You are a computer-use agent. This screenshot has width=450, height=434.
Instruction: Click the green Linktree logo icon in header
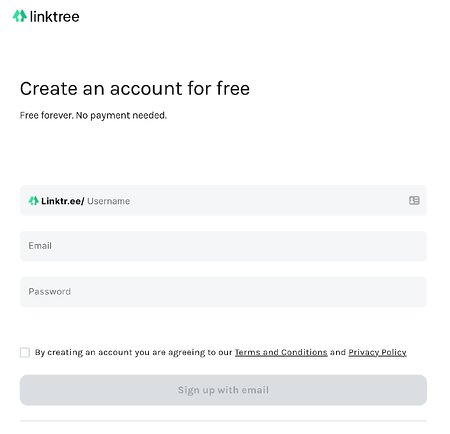[x=20, y=16]
